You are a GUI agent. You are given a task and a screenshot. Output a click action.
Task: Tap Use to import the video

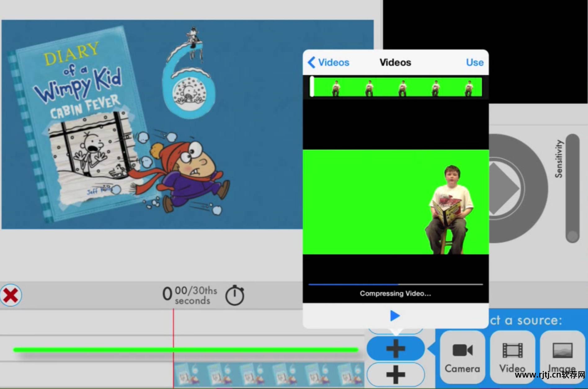tap(474, 62)
